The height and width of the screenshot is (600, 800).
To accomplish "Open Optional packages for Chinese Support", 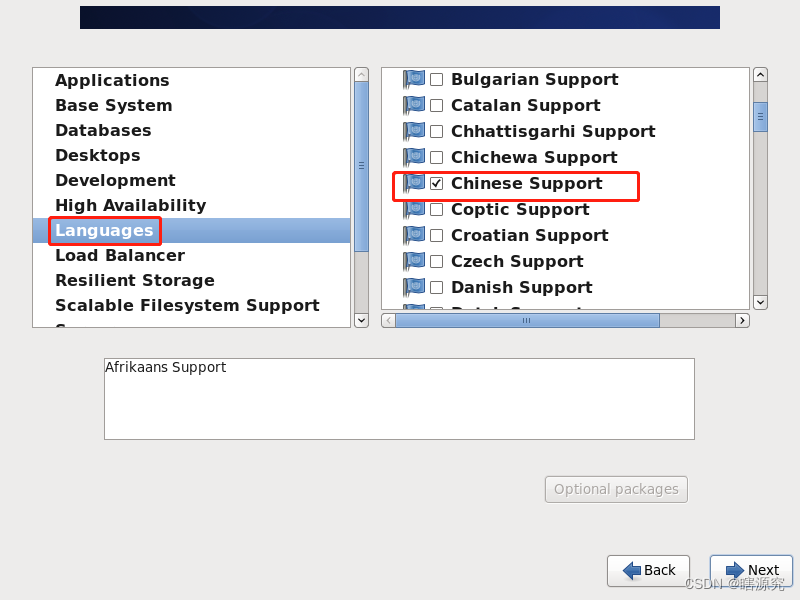I will coord(616,489).
